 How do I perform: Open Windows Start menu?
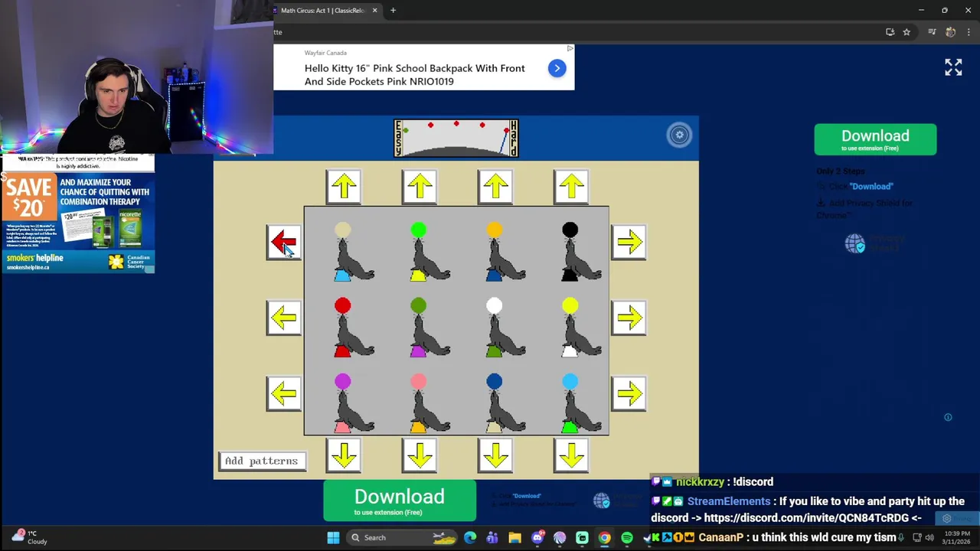click(333, 537)
